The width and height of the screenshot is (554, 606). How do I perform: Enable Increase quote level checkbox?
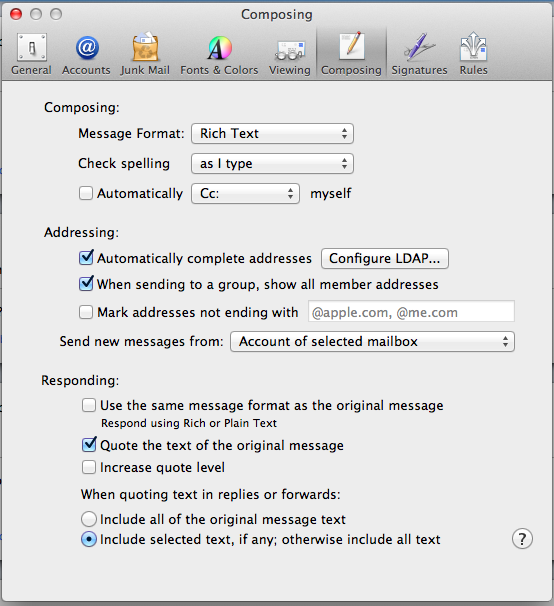point(89,467)
